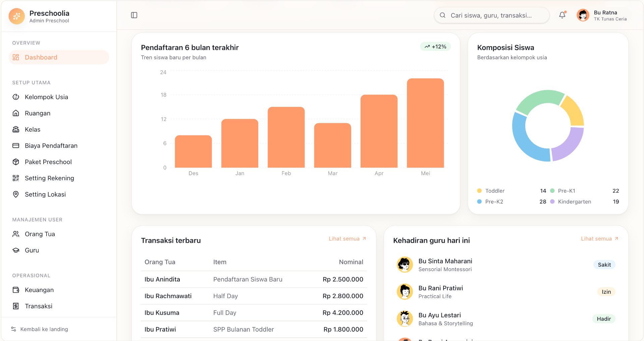Open Setting Rekening page
Image resolution: width=644 pixels, height=341 pixels.
click(x=59, y=178)
